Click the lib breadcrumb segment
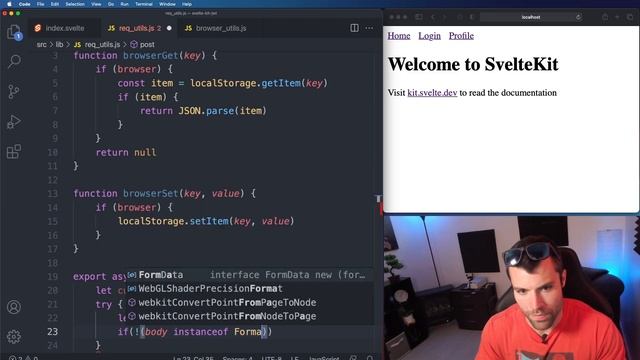This screenshot has width=640, height=360. (60, 44)
